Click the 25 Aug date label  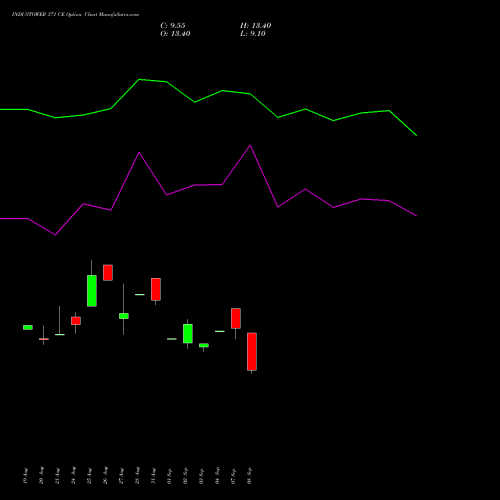click(x=90, y=476)
